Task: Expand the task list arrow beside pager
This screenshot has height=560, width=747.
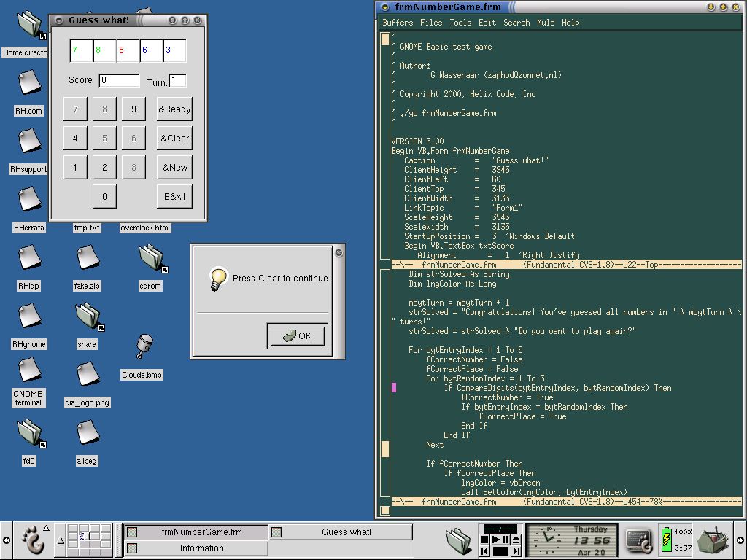Action: (x=61, y=540)
